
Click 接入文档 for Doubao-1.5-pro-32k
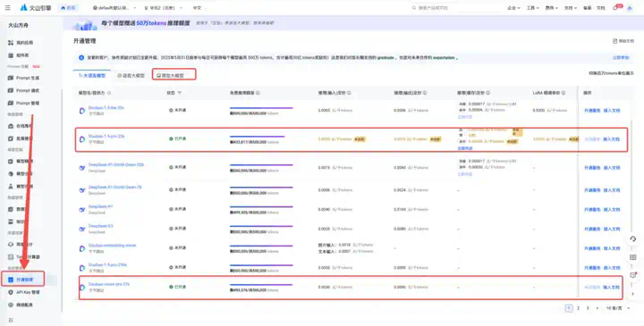click(x=612, y=139)
